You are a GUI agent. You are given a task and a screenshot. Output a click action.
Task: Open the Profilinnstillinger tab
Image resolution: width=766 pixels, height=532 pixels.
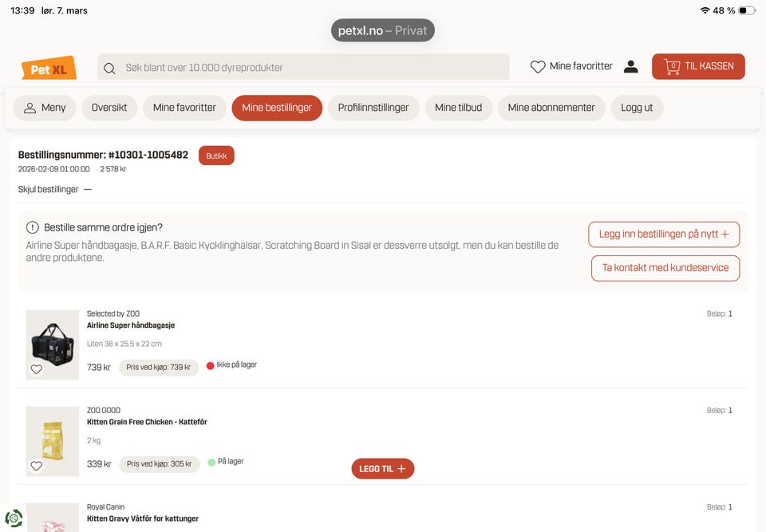pyautogui.click(x=373, y=108)
